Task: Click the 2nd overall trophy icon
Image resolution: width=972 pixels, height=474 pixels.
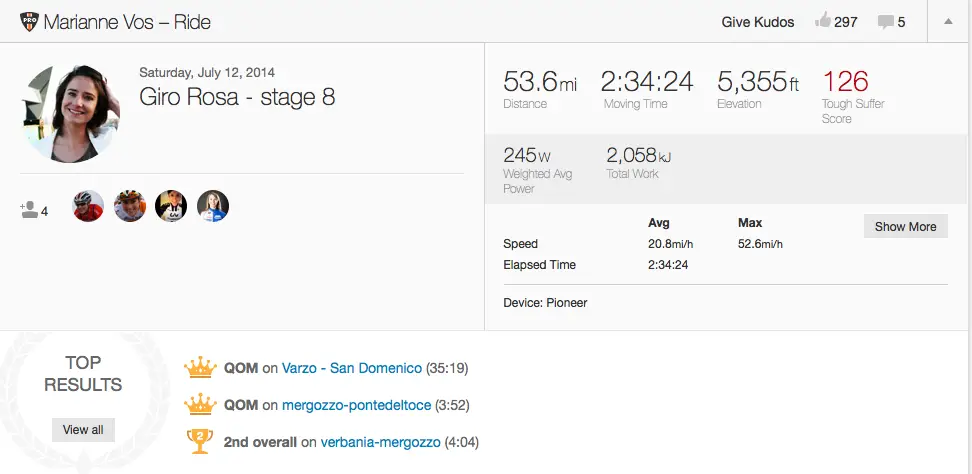Action: (x=200, y=442)
